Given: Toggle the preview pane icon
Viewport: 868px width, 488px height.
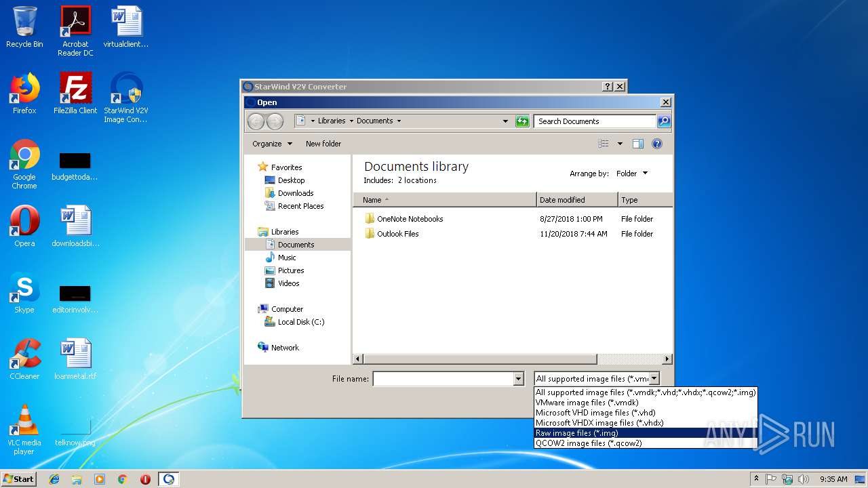Looking at the screenshot, I should click(x=637, y=144).
